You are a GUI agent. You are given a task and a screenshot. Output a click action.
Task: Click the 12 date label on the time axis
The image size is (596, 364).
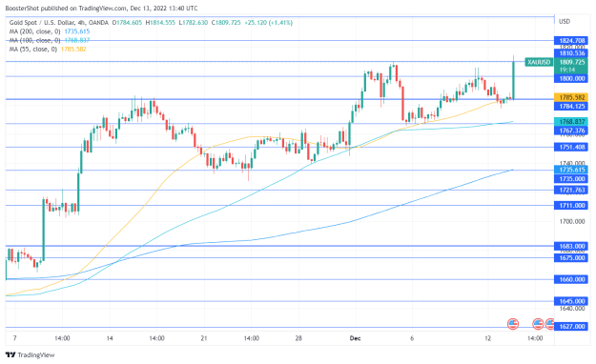point(488,338)
